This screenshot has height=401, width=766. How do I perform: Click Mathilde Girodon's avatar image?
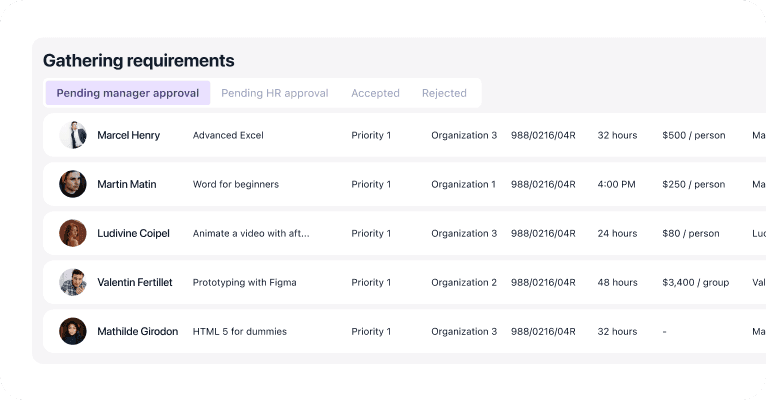pos(73,331)
